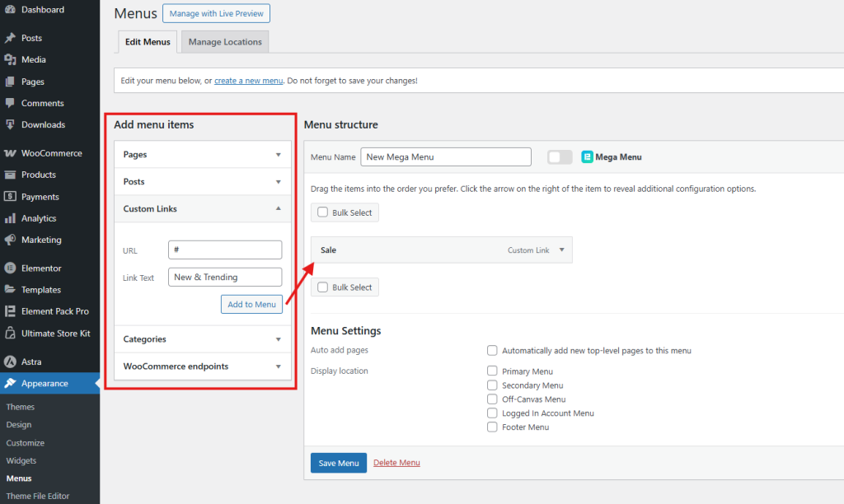Expand the Sale menu item options
Viewport: 844px width, 504px height.
pyautogui.click(x=561, y=250)
